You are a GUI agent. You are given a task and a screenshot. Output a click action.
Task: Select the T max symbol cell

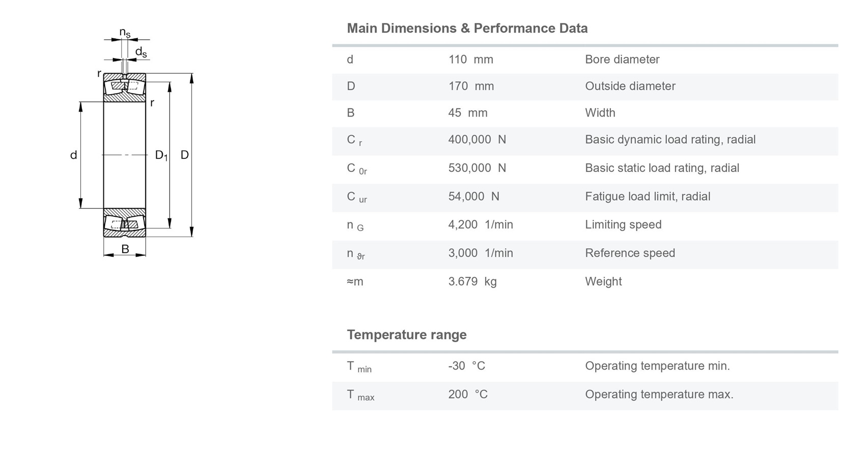pyautogui.click(x=360, y=395)
